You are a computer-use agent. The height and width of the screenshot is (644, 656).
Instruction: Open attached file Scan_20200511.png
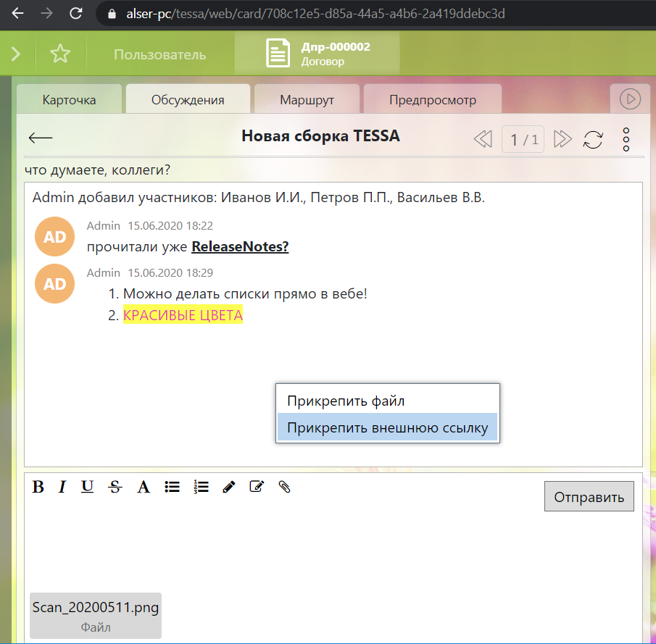click(96, 615)
